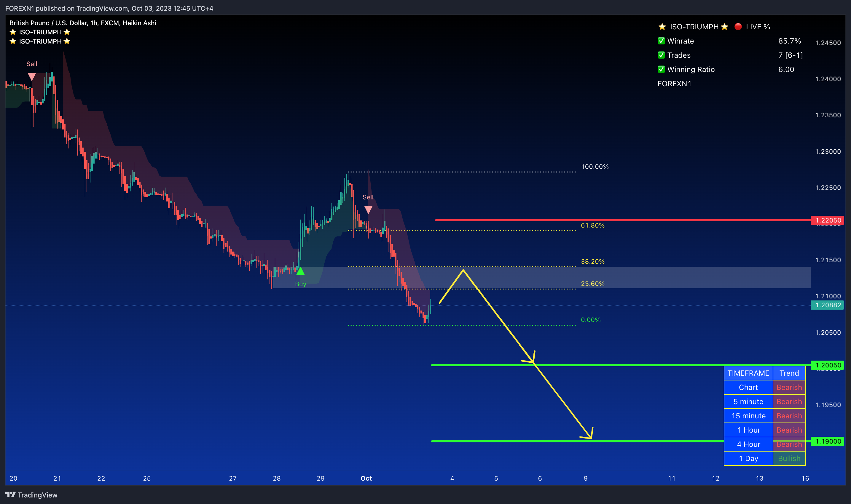The image size is (851, 504).
Task: Click the 85.7% winrate value
Action: pos(790,41)
